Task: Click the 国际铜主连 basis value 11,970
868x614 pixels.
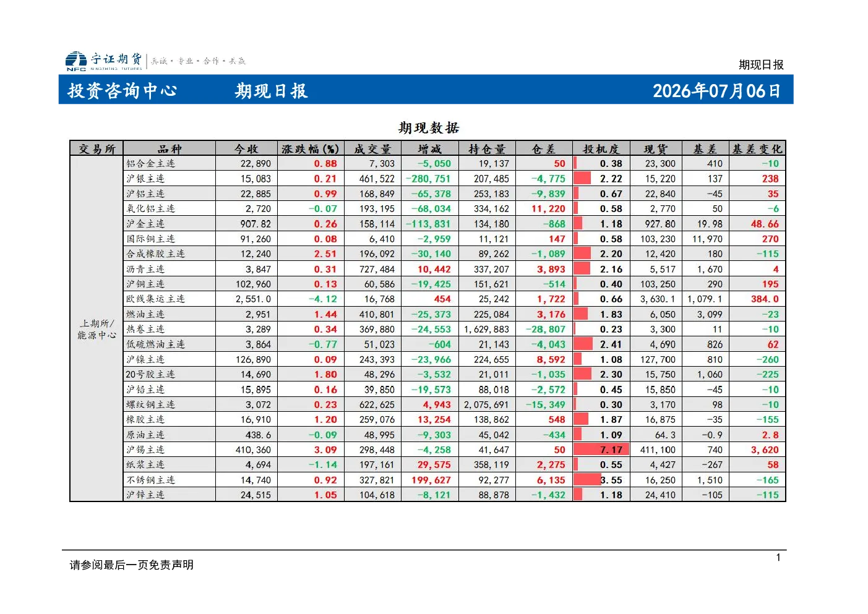Action: coord(707,239)
